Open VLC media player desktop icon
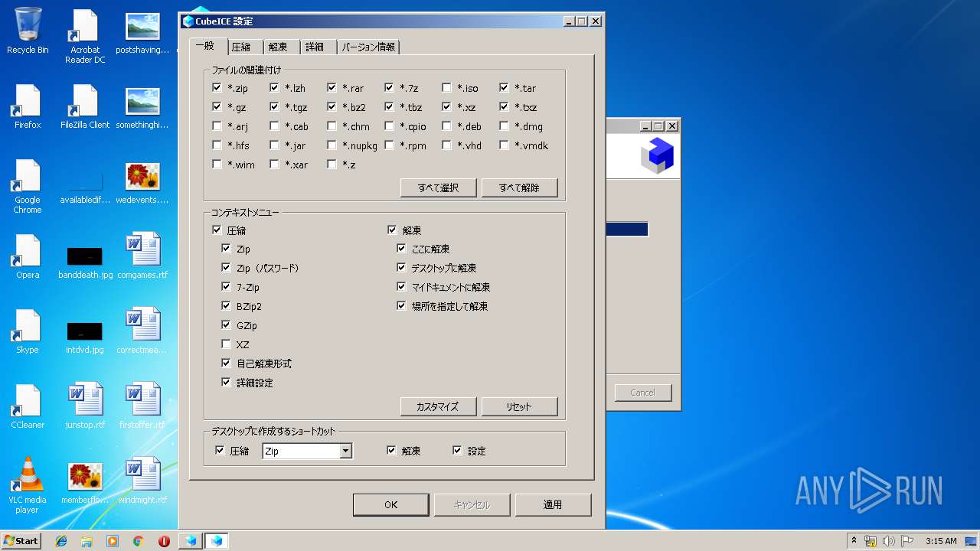 tap(28, 486)
